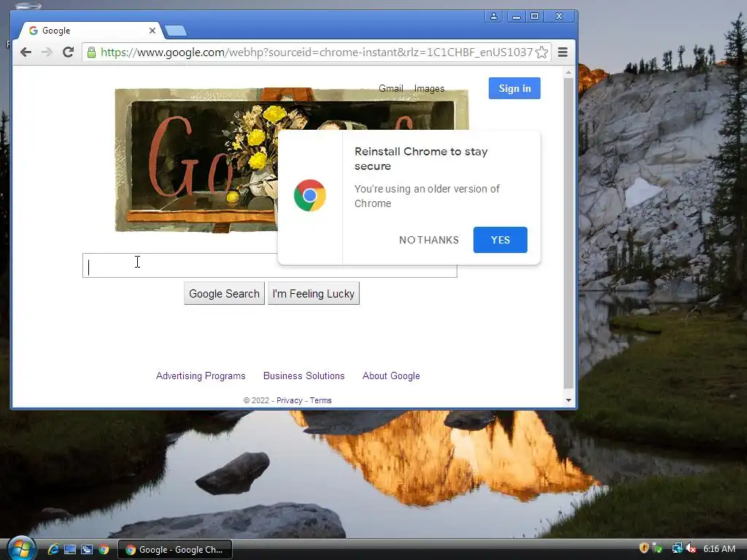Open the Privacy link
This screenshot has height=560, width=747.
coord(289,400)
